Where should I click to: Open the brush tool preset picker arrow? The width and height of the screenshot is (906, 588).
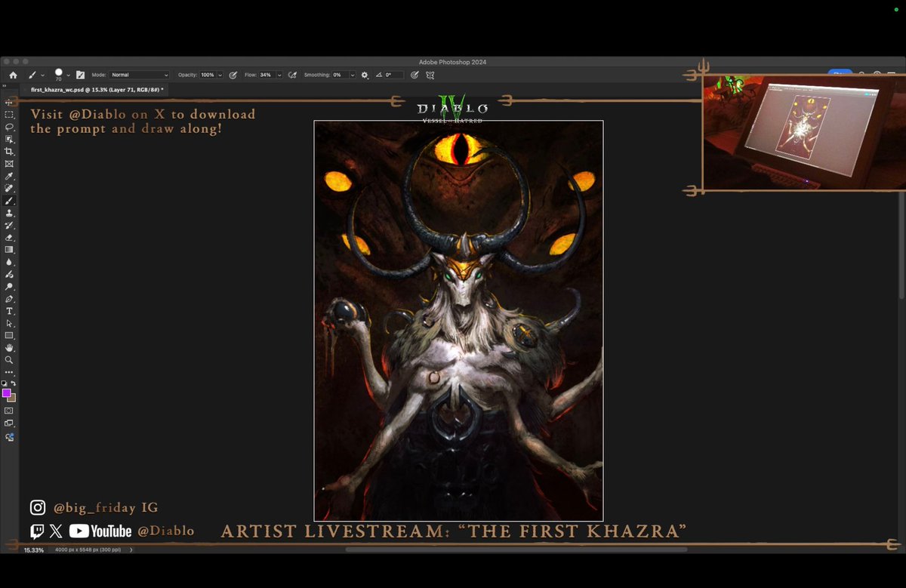[43, 75]
